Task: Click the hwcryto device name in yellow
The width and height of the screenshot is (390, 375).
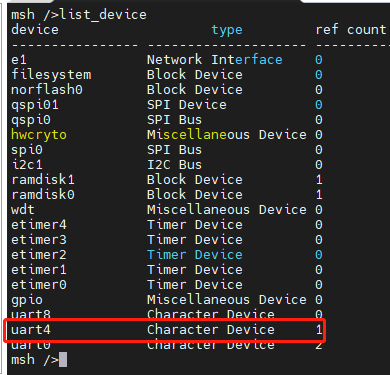Action: (39, 135)
